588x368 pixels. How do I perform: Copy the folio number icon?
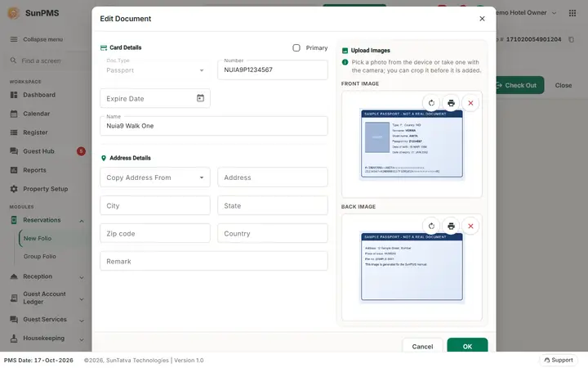tap(571, 39)
